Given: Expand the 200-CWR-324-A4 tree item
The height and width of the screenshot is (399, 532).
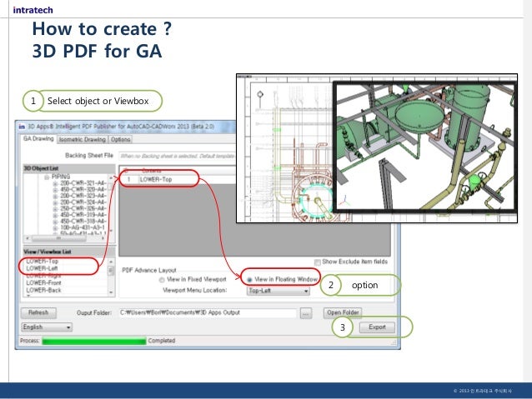Looking at the screenshot, I should point(55,202).
